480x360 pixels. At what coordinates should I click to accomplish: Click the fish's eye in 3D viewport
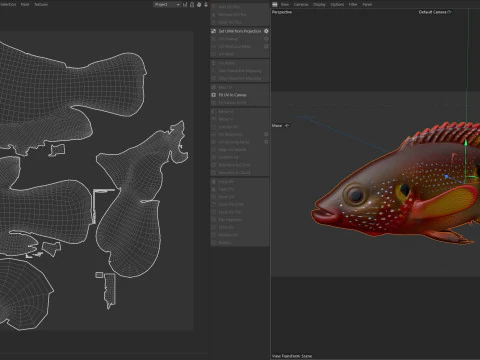coord(356,195)
